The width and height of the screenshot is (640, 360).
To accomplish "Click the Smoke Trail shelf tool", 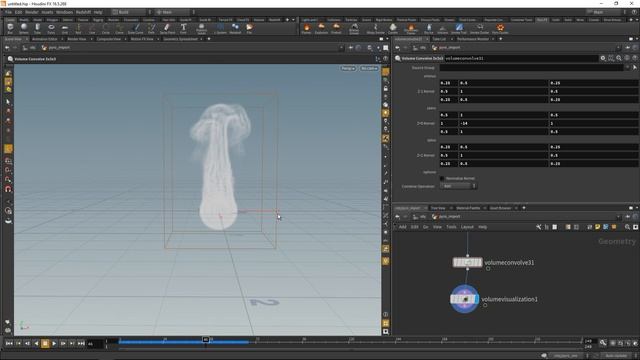I will point(458,29).
